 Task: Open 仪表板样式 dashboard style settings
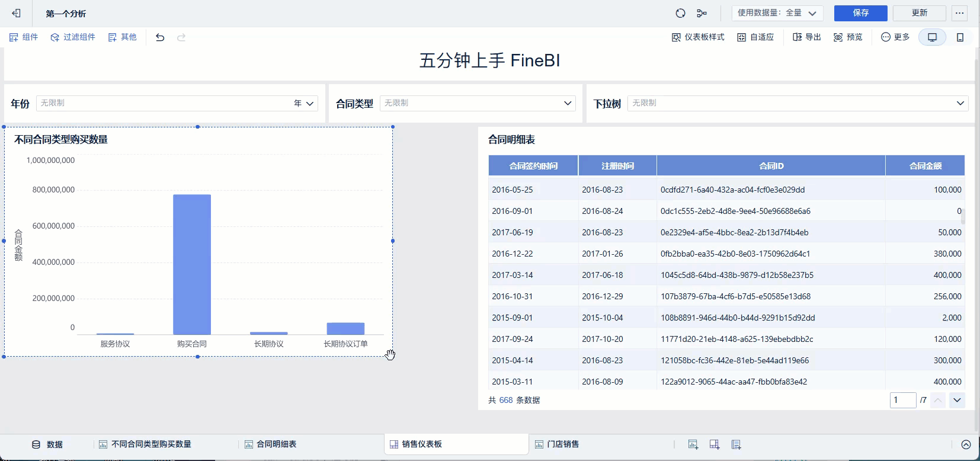(x=698, y=37)
